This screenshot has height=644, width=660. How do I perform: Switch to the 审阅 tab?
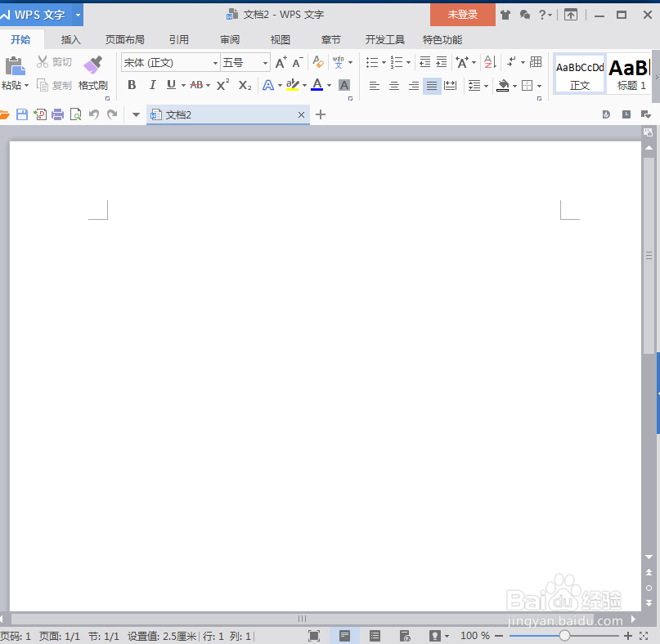pyautogui.click(x=230, y=40)
